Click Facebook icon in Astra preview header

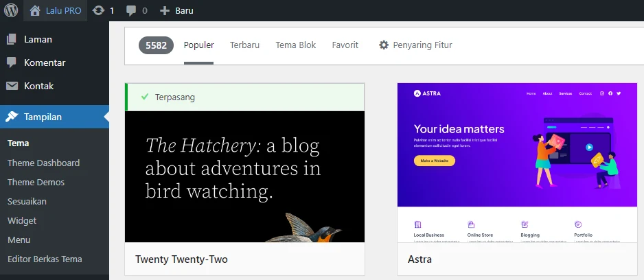click(610, 93)
